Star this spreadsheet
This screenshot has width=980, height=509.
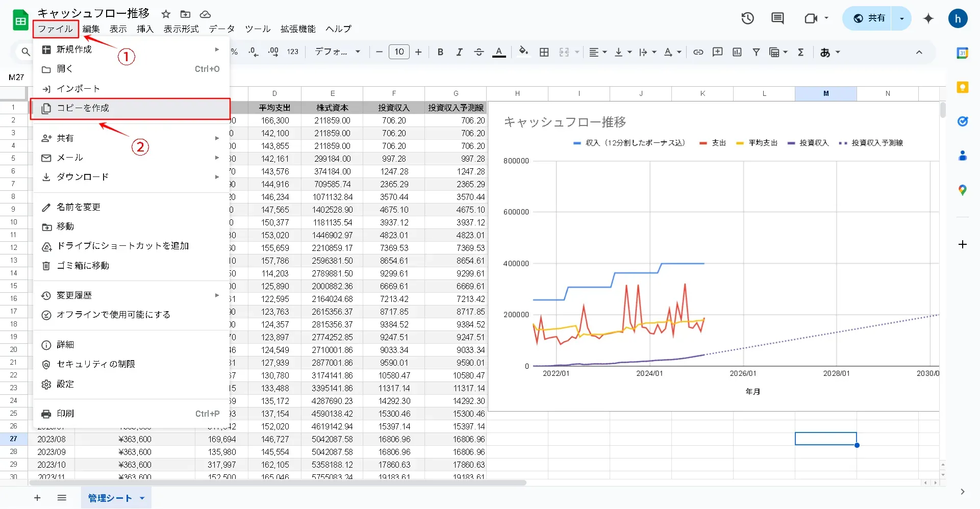[x=166, y=14]
